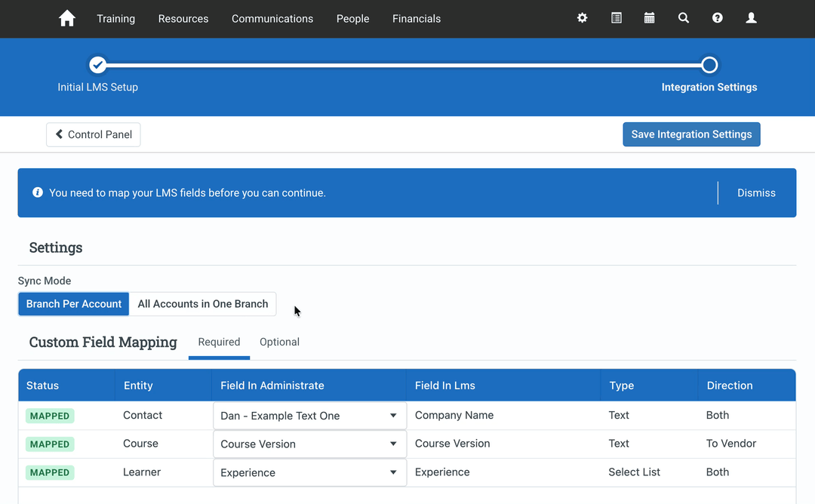Viewport: 815px width, 504px height.
Task: Select All Accounts in One Branch mode
Action: coord(203,304)
